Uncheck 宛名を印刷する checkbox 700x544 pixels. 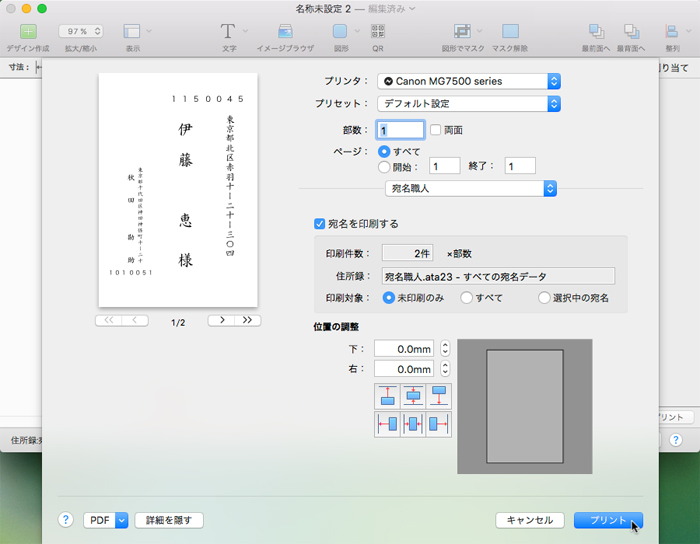pos(320,224)
